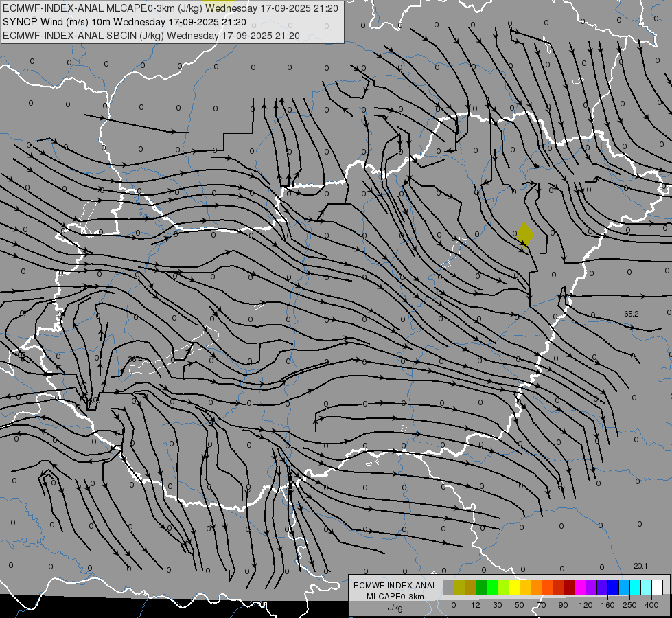Click the 30 tick label in legend
The width and height of the screenshot is (672, 618).
[x=498, y=605]
